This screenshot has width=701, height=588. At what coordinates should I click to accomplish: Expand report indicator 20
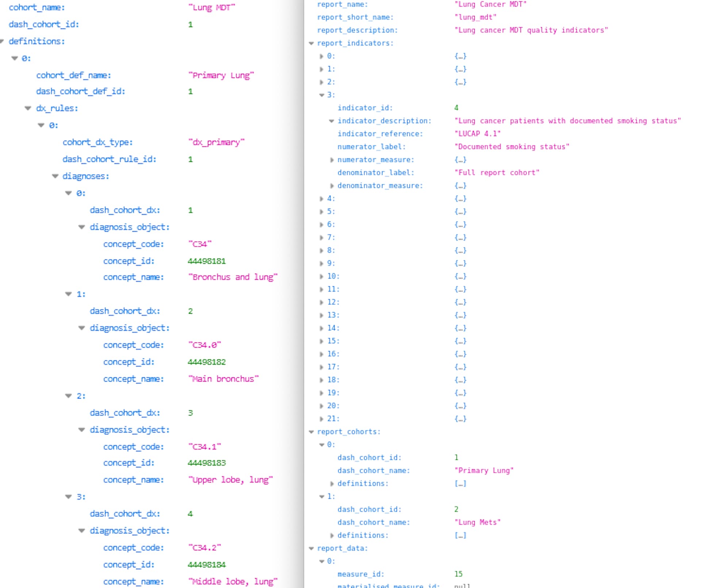pos(321,406)
